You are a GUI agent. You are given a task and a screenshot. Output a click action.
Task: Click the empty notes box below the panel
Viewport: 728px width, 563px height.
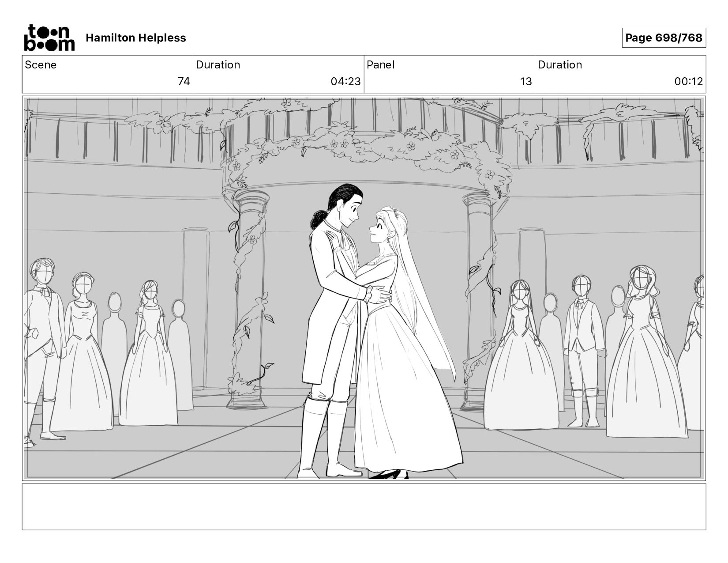coord(364,507)
